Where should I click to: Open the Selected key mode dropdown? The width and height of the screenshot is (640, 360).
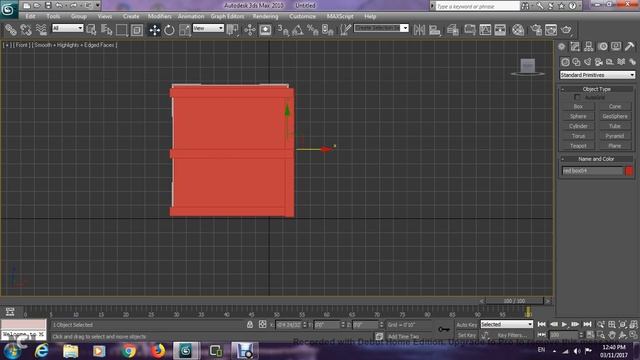click(507, 324)
